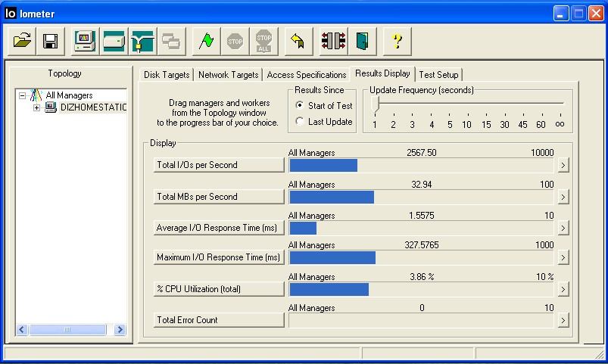Viewport: 608px width, 364px height.
Task: Open arrow menu for % CPU Utilization
Action: (563, 290)
